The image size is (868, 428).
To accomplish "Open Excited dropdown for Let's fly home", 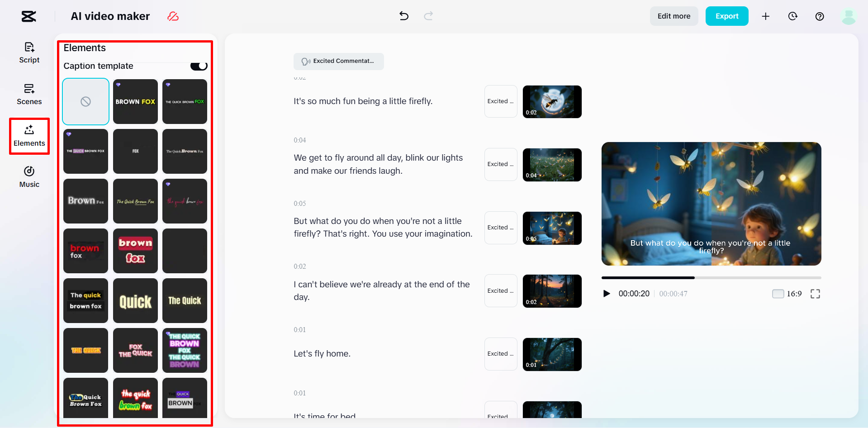I will click(x=501, y=354).
